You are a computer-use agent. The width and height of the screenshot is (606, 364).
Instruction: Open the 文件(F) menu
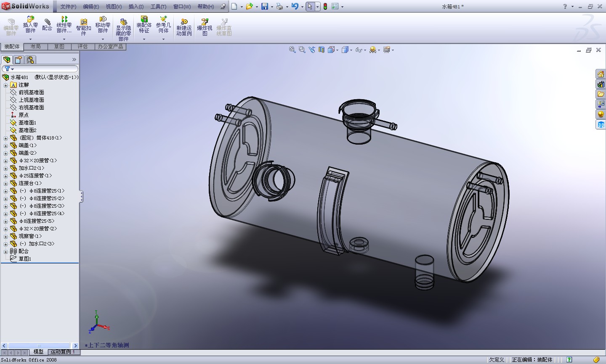68,6
